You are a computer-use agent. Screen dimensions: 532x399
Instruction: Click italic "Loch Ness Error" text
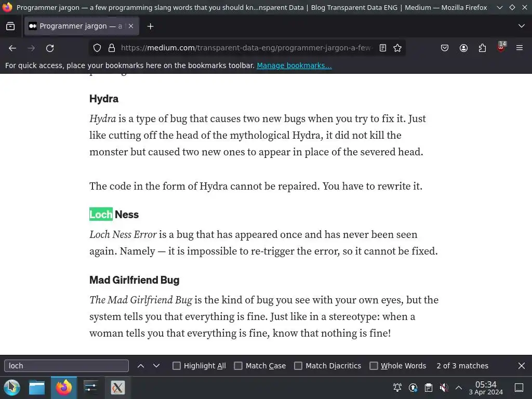123,234
